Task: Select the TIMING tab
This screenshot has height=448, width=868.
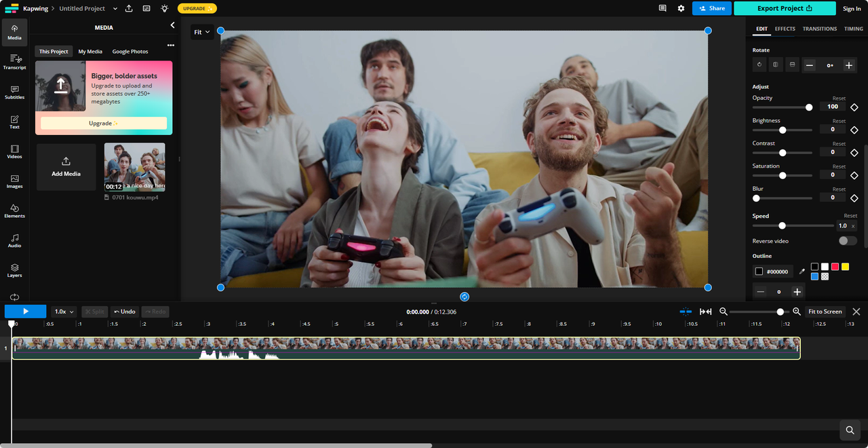Action: [854, 29]
